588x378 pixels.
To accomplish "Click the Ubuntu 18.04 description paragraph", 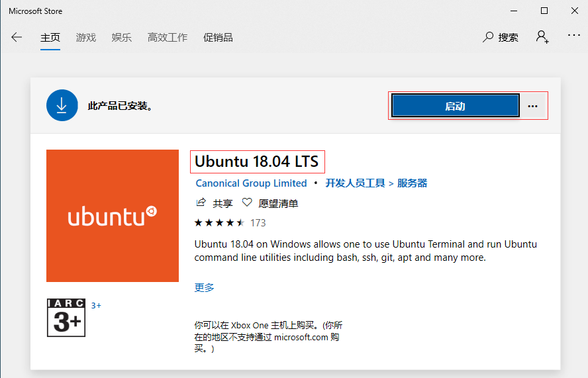I will click(x=366, y=251).
